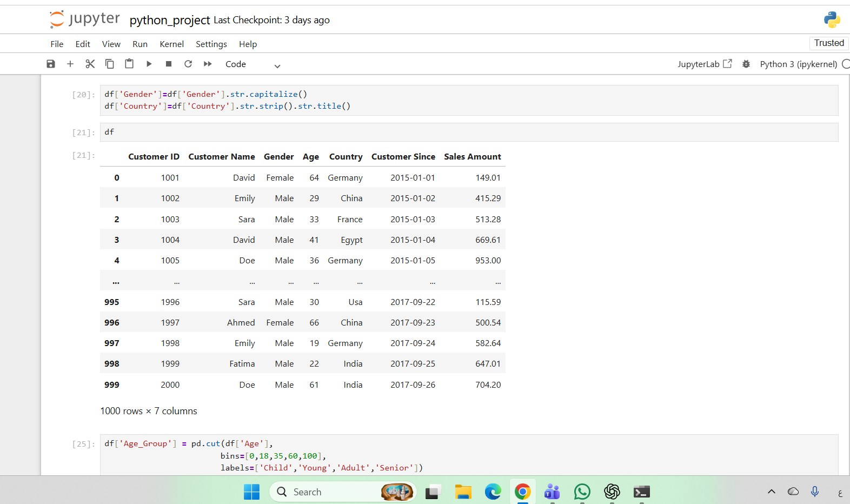Cut the selected cell with scissors icon
Viewport: 850px width, 504px height.
pos(90,64)
